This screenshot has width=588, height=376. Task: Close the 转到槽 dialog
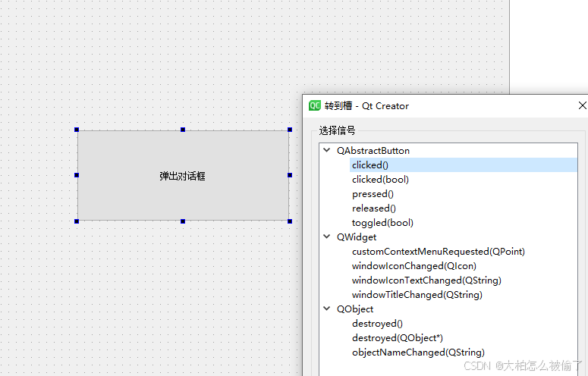582,105
